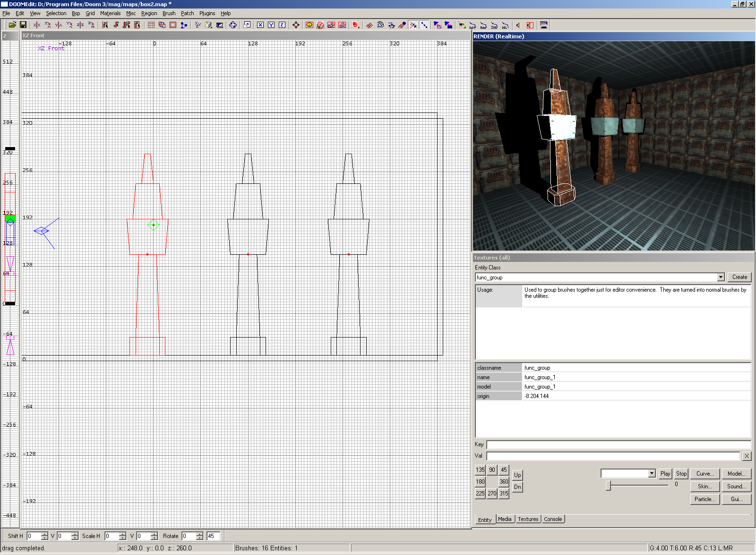Toggle the pressed edge-drag toolbar button
Viewport: 756px width, 555px height.
[x=424, y=25]
